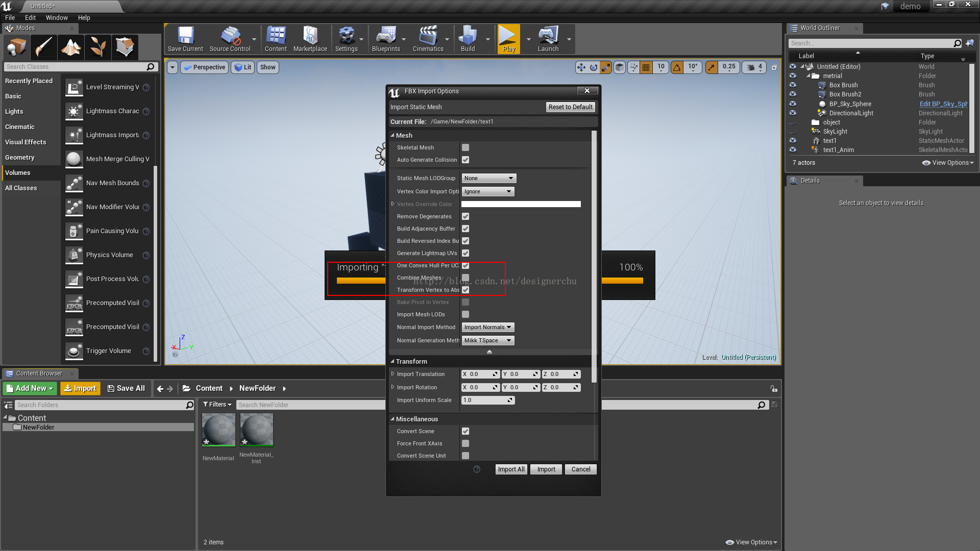Screen dimensions: 980x551
Task: Click the add folder icon in World Outliner
Action: click(970, 43)
